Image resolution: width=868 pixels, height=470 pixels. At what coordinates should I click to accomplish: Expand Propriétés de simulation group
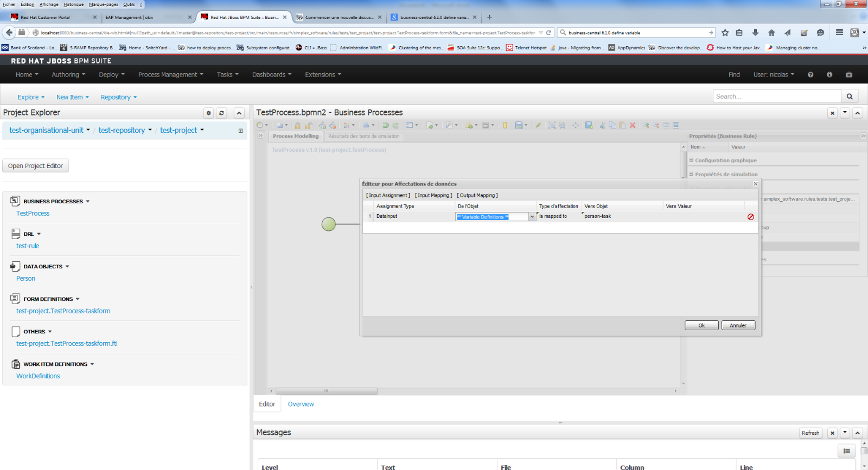coord(691,174)
